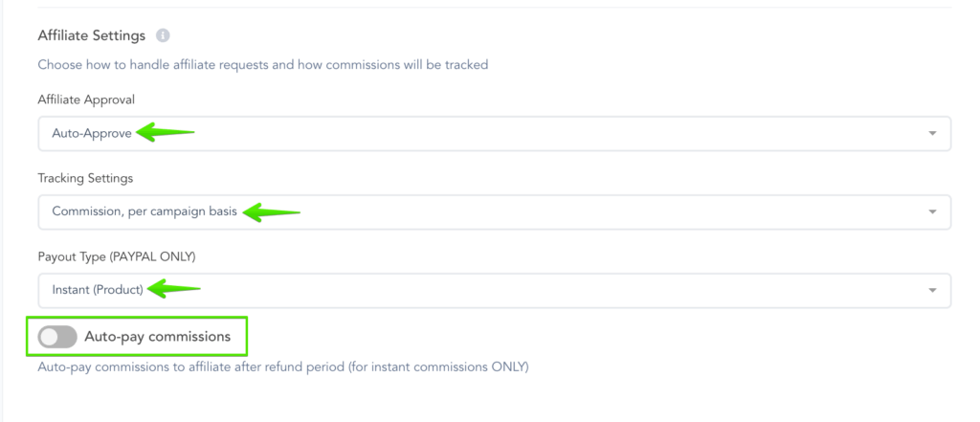Click the Affiliate Settings section heading
The image size is (980, 422).
coord(91,35)
